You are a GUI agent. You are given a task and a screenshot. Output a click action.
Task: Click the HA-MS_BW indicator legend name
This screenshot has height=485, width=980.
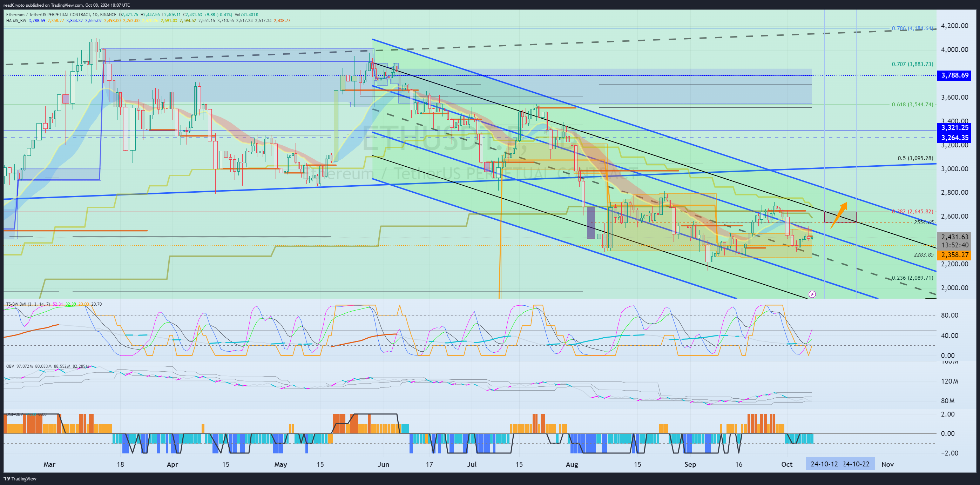pyautogui.click(x=16, y=21)
